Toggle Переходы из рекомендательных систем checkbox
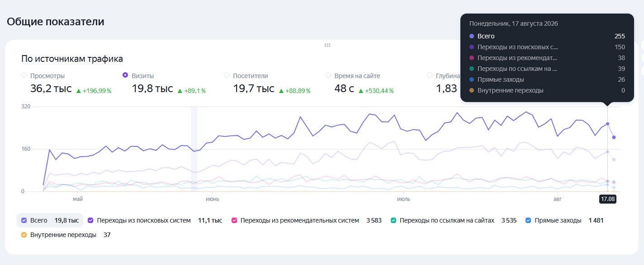The image size is (644, 265). tap(234, 221)
